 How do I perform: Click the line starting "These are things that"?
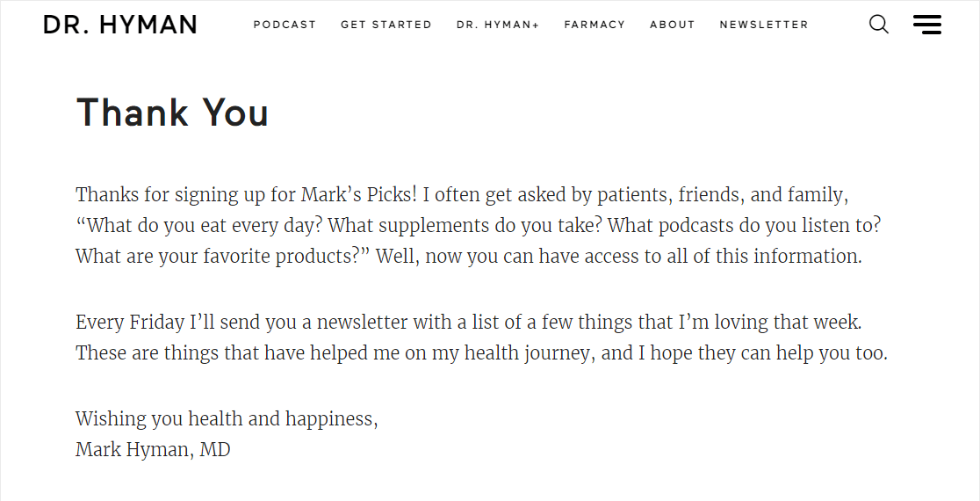(481, 353)
